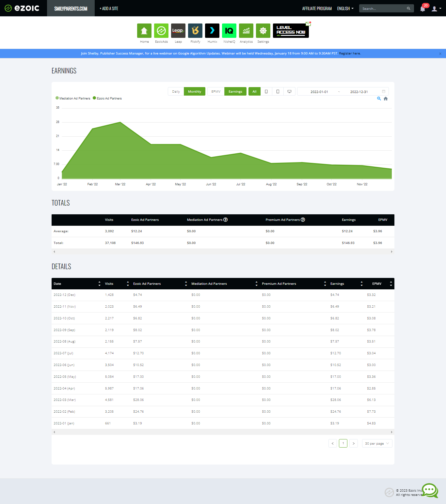Viewport: 446px width, 504px height.
Task: Open the Flickify icon
Action: coord(195,31)
